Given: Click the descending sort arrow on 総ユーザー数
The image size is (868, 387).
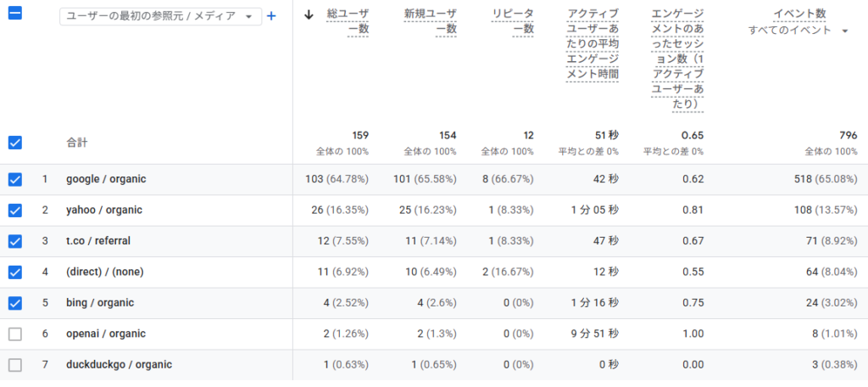Looking at the screenshot, I should (x=309, y=15).
